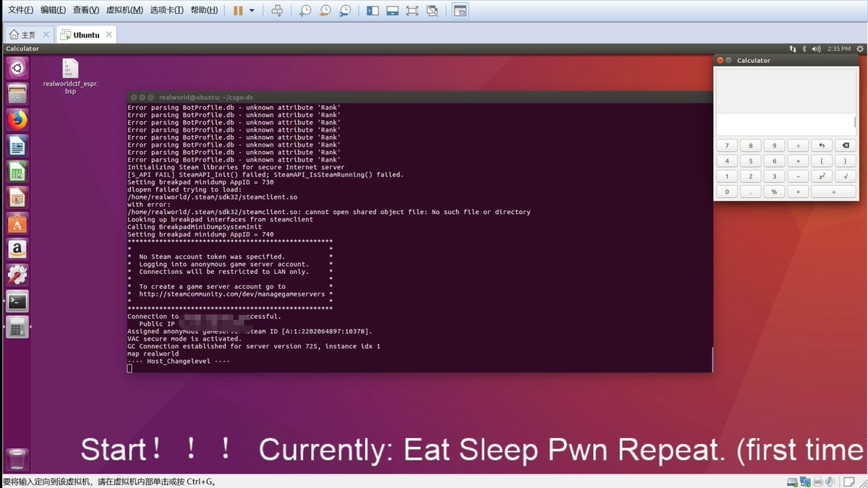Click the calculator open parenthesis button
Image resolution: width=868 pixels, height=488 pixels.
coord(822,160)
